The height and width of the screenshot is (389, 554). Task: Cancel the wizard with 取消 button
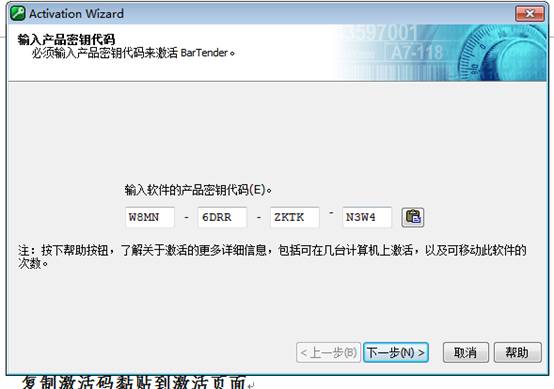click(466, 352)
